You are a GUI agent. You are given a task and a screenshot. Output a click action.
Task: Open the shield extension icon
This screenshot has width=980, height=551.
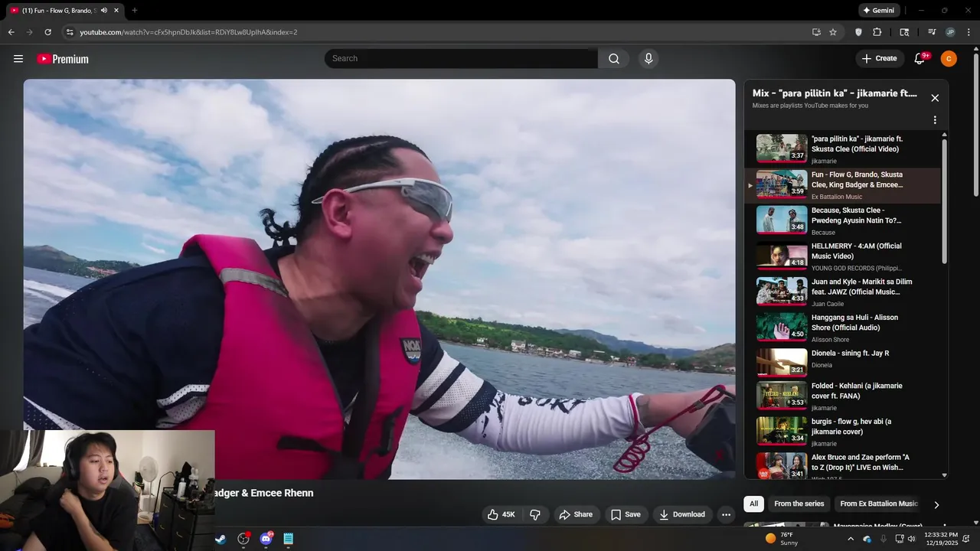point(858,32)
